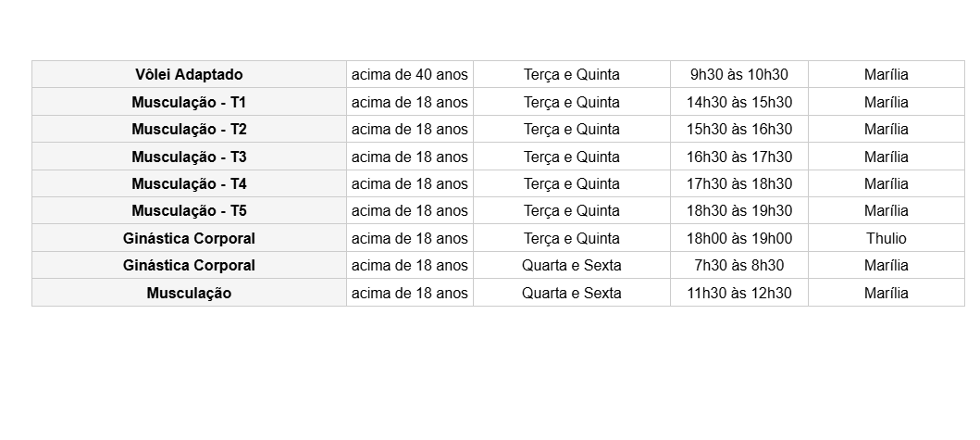Click the 11h30 às 12h30 time cell
The height and width of the screenshot is (440, 980).
click(738, 293)
